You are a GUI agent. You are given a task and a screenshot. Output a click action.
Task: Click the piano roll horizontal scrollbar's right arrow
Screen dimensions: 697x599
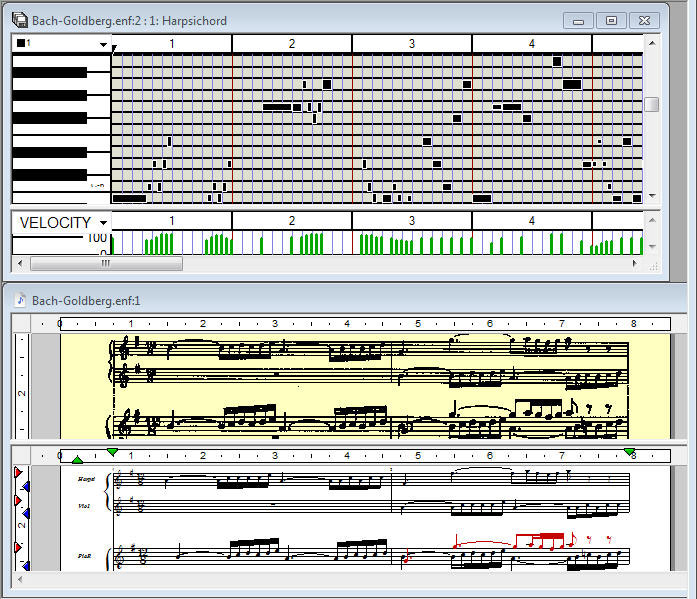pyautogui.click(x=635, y=263)
